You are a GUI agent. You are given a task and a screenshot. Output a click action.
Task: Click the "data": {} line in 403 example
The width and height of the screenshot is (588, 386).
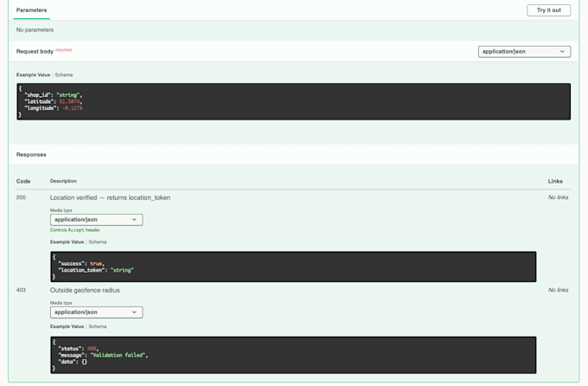click(x=73, y=362)
